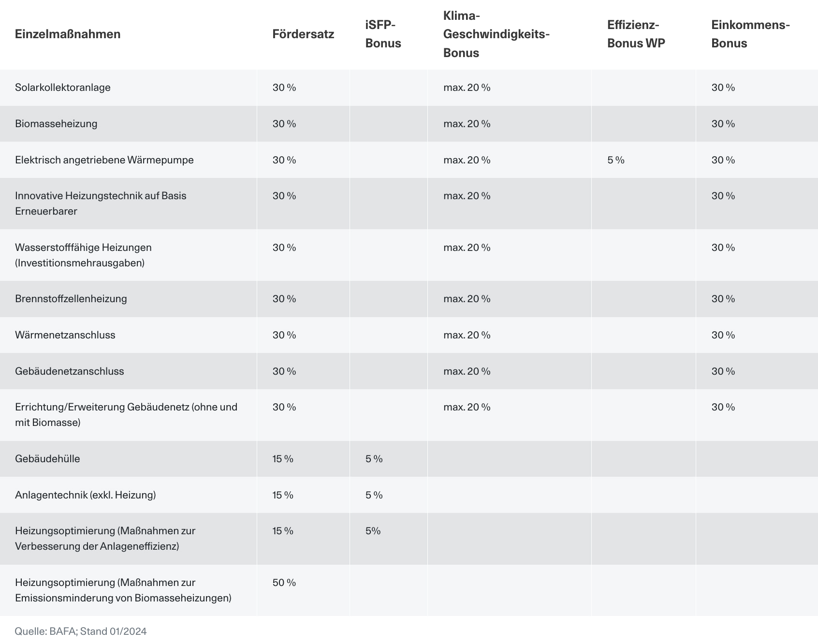Click the 5 % Effizienz-Bonus value
The height and width of the screenshot is (644, 818).
click(x=616, y=160)
